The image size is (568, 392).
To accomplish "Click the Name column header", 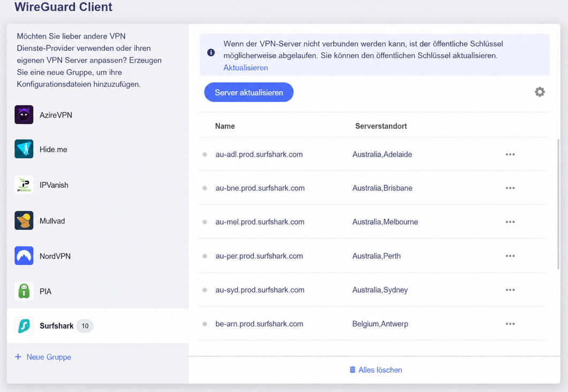I will click(225, 126).
